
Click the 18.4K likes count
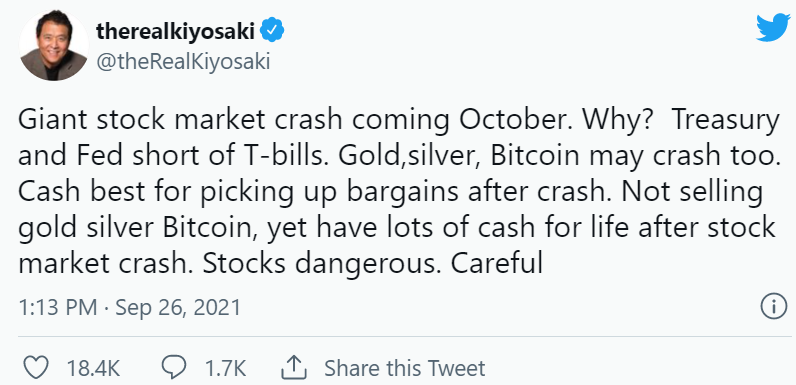(x=93, y=368)
